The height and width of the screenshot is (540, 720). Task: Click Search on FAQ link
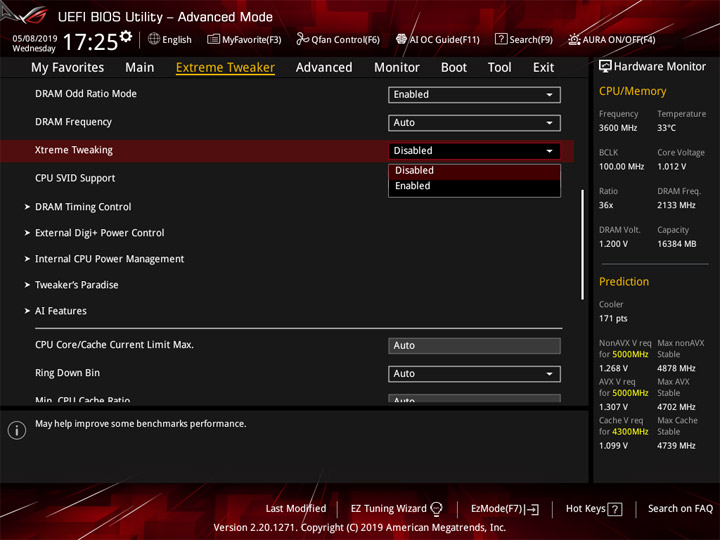[680, 509]
